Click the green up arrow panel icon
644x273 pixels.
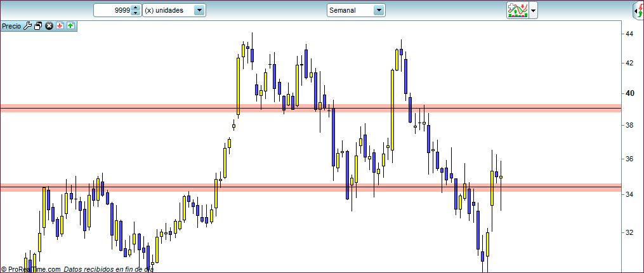[x=70, y=26]
